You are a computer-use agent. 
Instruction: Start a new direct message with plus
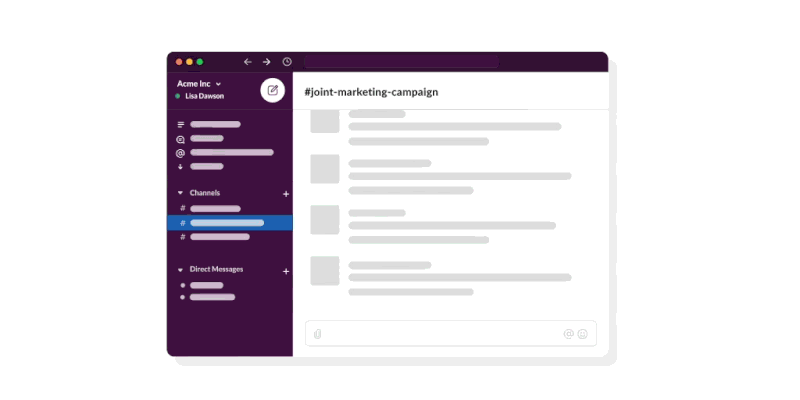286,271
